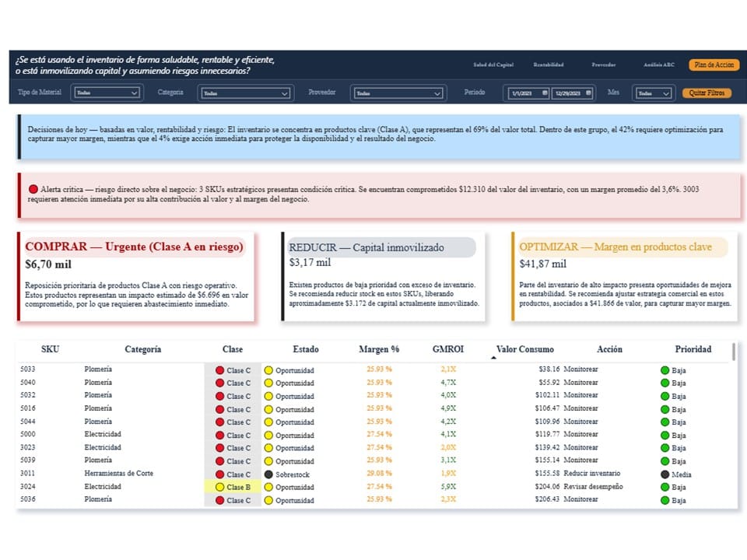The image size is (747, 560).
Task: Click green Baja priority icon for SKU 3023
Action: tap(665, 448)
